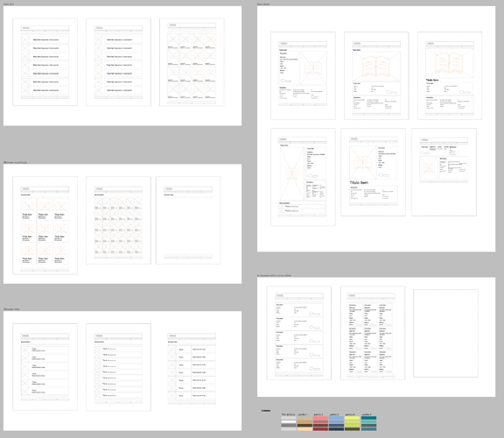Select the navy bottom swatch of palette 3
The width and height of the screenshot is (504, 438).
pos(336,429)
